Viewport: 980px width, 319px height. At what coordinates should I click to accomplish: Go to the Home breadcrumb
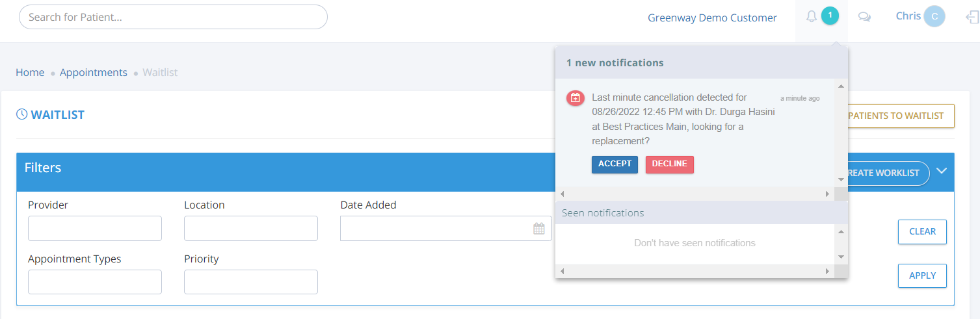[30, 73]
